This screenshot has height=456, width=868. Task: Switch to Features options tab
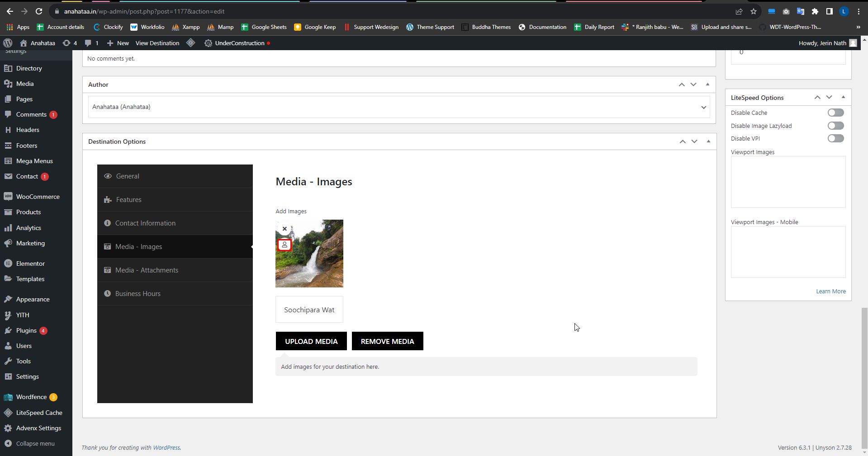coord(175,200)
